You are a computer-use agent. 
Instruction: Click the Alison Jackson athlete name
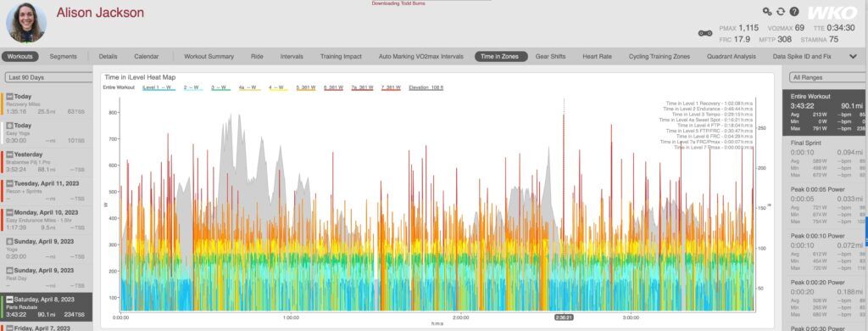pos(100,12)
